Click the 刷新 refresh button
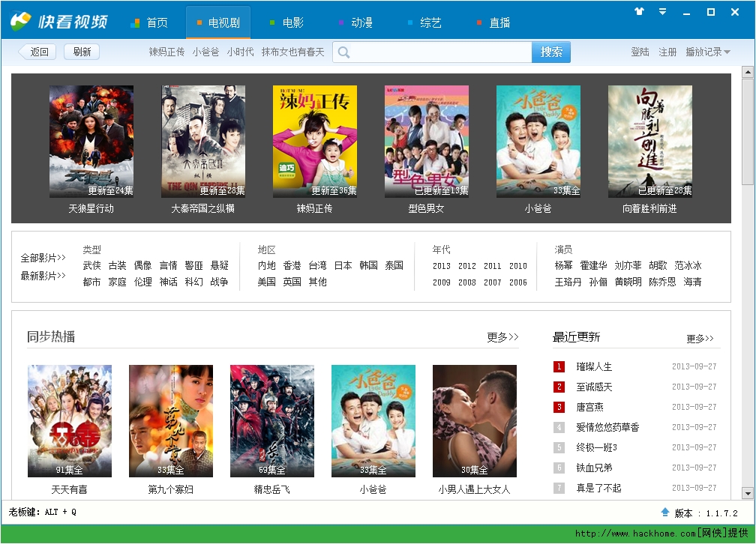Image resolution: width=756 pixels, height=544 pixels. click(x=82, y=52)
